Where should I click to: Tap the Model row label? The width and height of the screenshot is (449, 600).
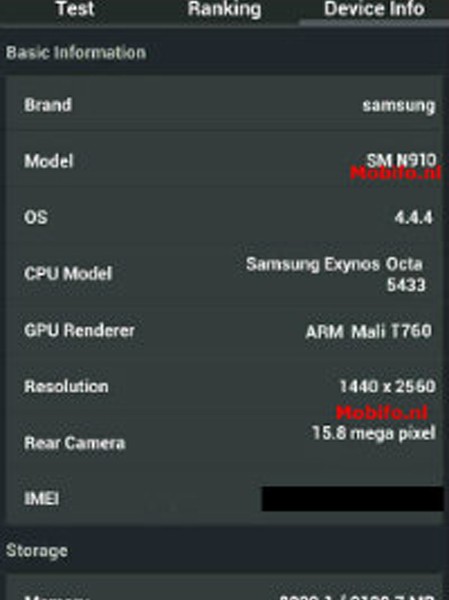[x=49, y=161]
